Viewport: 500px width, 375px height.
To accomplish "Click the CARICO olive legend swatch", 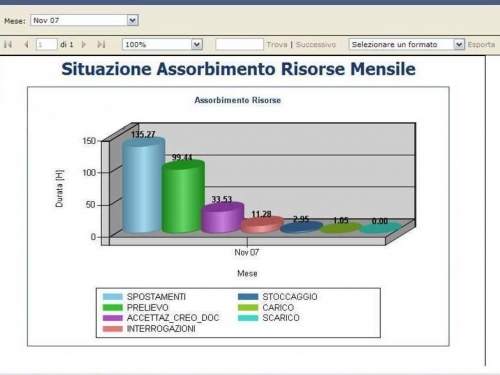I will [x=248, y=307].
